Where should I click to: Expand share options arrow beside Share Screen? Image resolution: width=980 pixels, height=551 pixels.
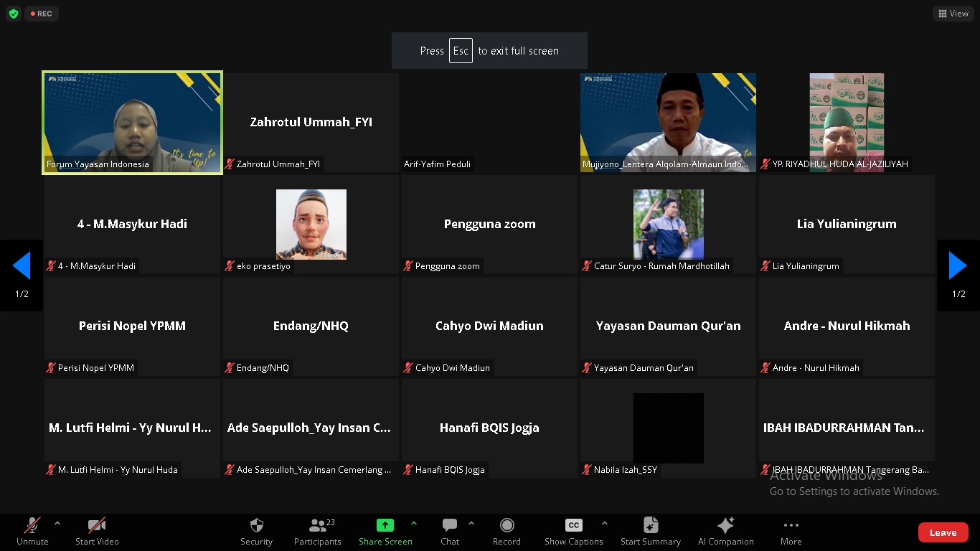[414, 523]
